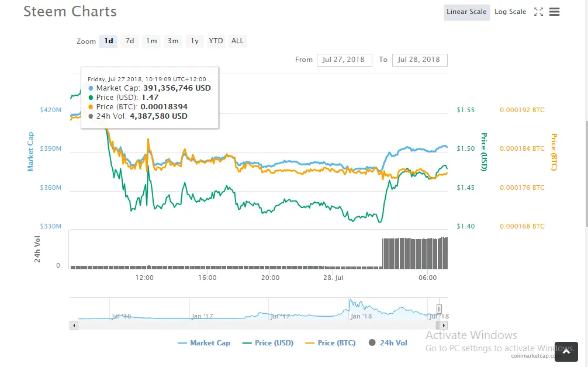Click the 16:00 time axis label
Viewport: 588px width, 367px height.
point(207,278)
